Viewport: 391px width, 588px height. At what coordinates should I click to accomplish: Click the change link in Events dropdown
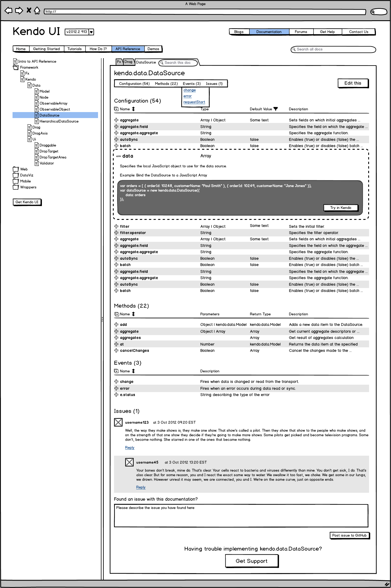190,90
